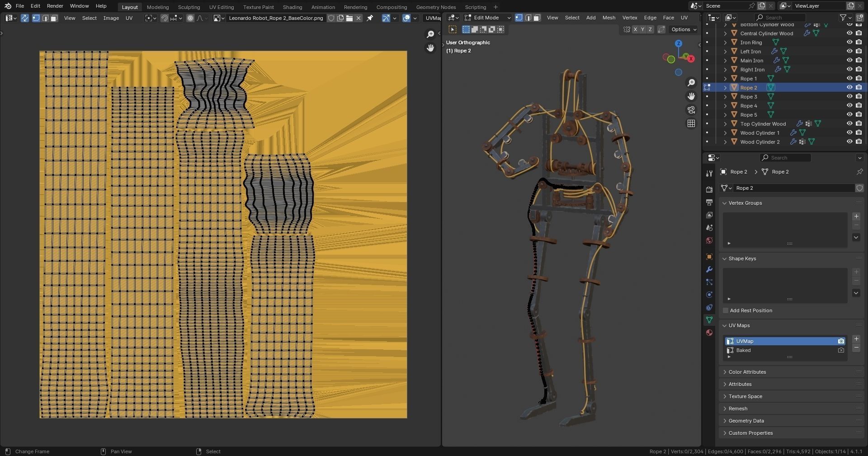868x456 pixels.
Task: Toggle Y mirror axis button in viewport
Action: tap(642, 29)
